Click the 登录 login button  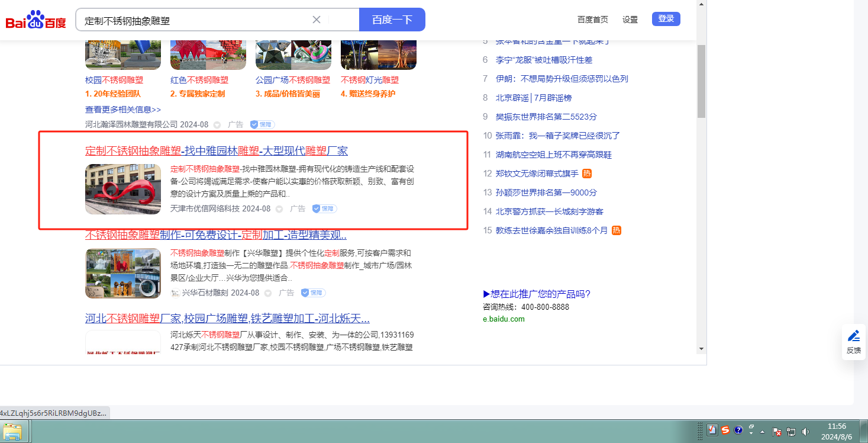(666, 19)
